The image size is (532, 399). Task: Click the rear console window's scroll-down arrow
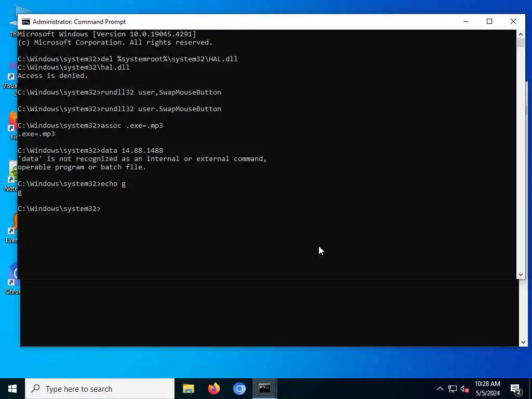(x=523, y=342)
